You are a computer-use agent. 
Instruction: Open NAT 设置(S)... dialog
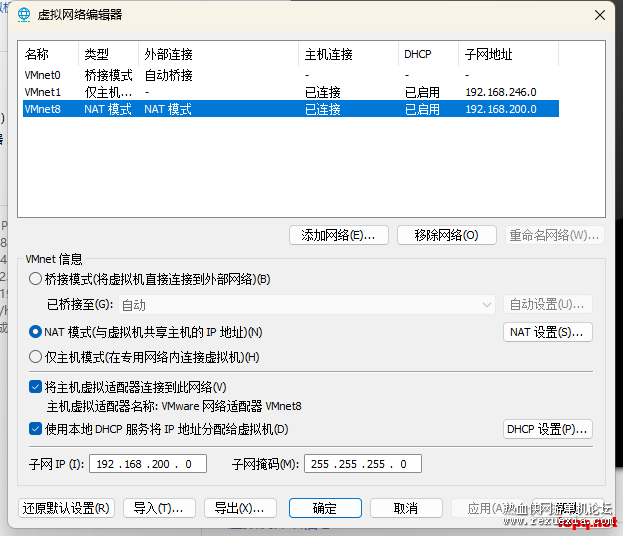548,332
